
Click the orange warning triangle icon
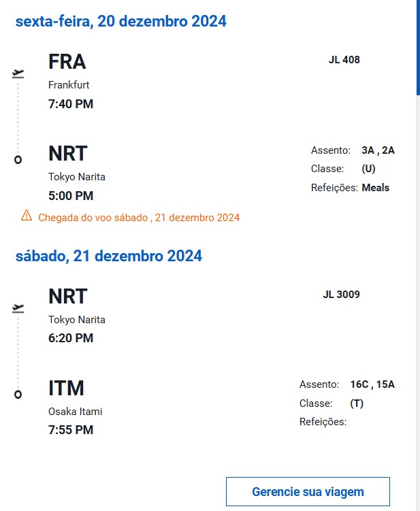click(27, 216)
